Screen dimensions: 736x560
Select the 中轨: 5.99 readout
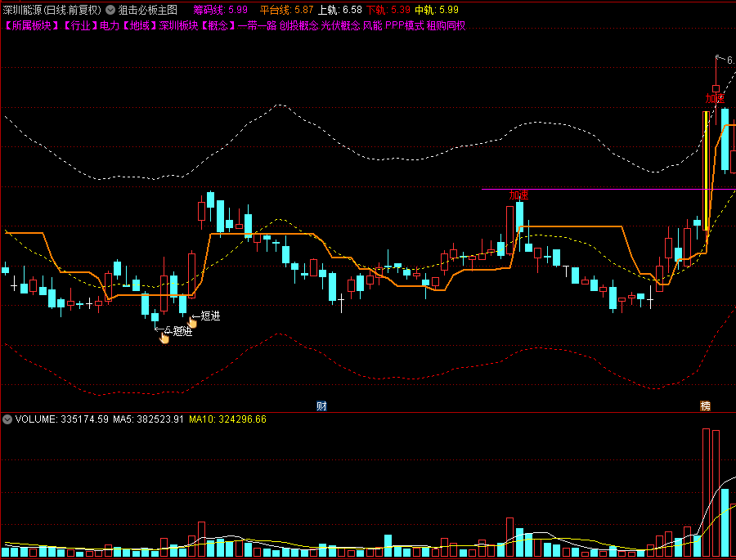coord(437,10)
